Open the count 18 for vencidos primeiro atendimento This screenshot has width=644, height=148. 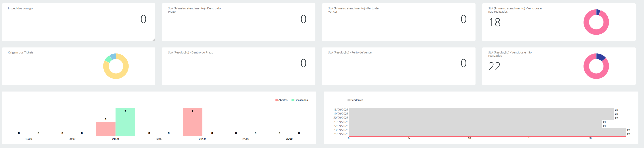click(x=494, y=22)
